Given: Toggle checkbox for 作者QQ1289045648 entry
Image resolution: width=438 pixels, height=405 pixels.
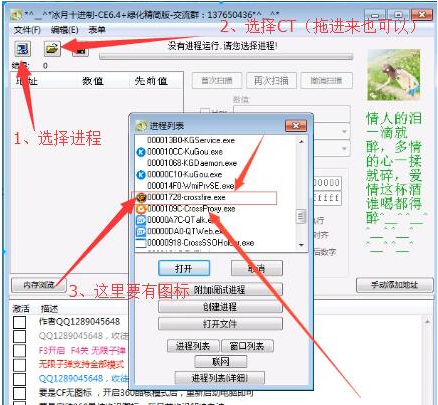Looking at the screenshot, I should [x=19, y=322].
